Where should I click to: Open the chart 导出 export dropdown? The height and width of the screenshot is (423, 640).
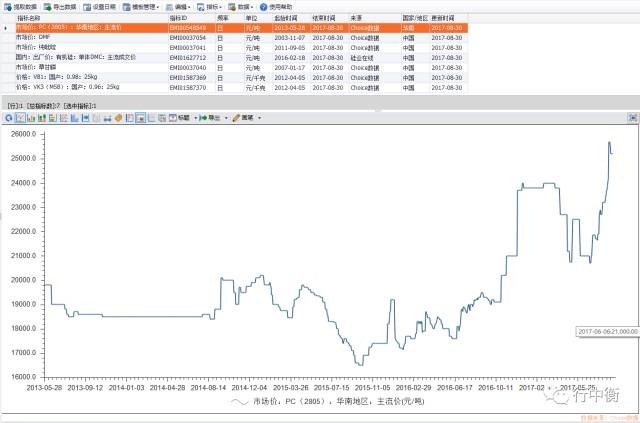click(213, 118)
